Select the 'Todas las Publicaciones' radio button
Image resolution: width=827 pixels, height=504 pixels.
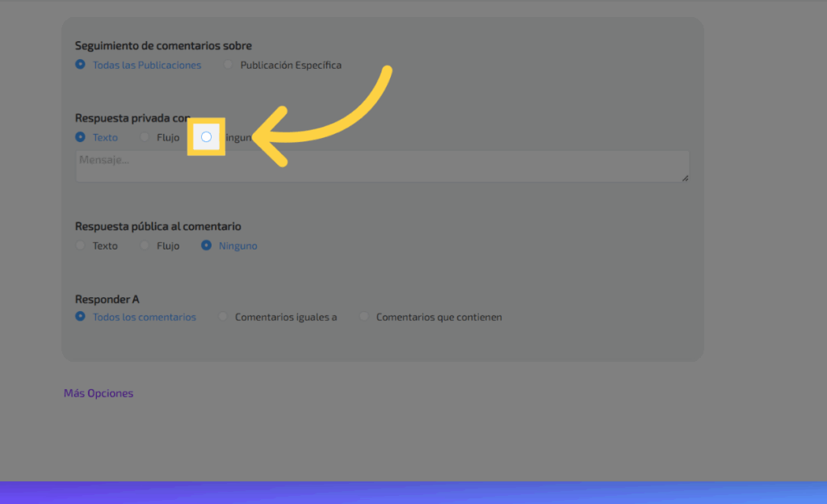[80, 65]
